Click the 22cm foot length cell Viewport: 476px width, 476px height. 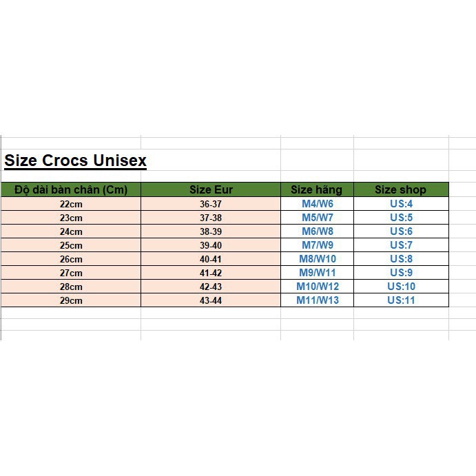71,204
